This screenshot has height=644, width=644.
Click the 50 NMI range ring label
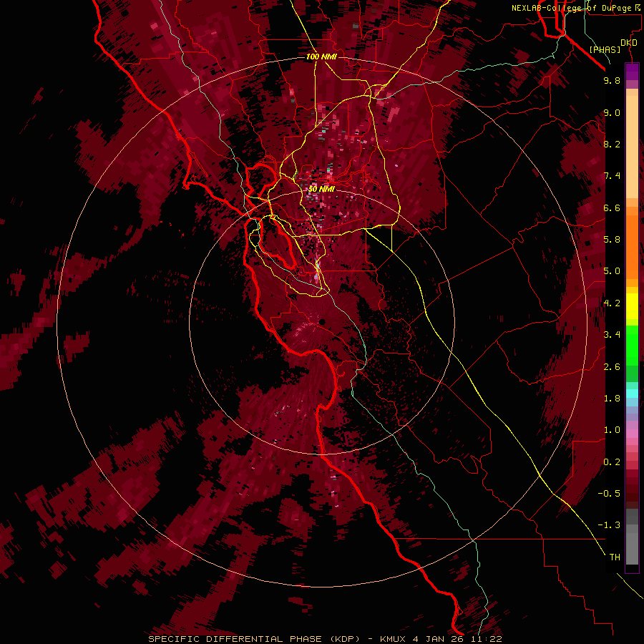321,190
